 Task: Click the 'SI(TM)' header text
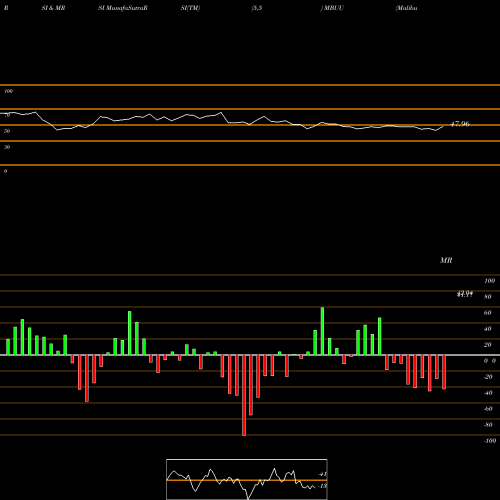pyautogui.click(x=190, y=8)
